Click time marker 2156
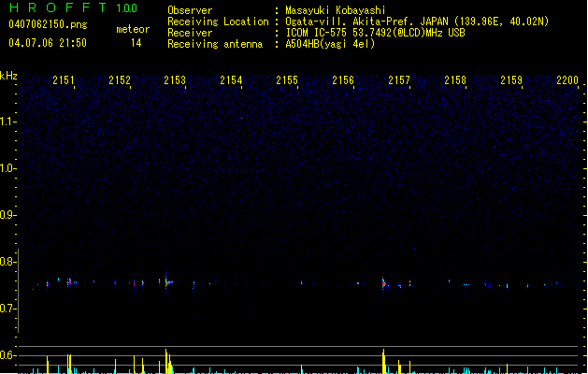The width and height of the screenshot is (588, 374). click(343, 80)
